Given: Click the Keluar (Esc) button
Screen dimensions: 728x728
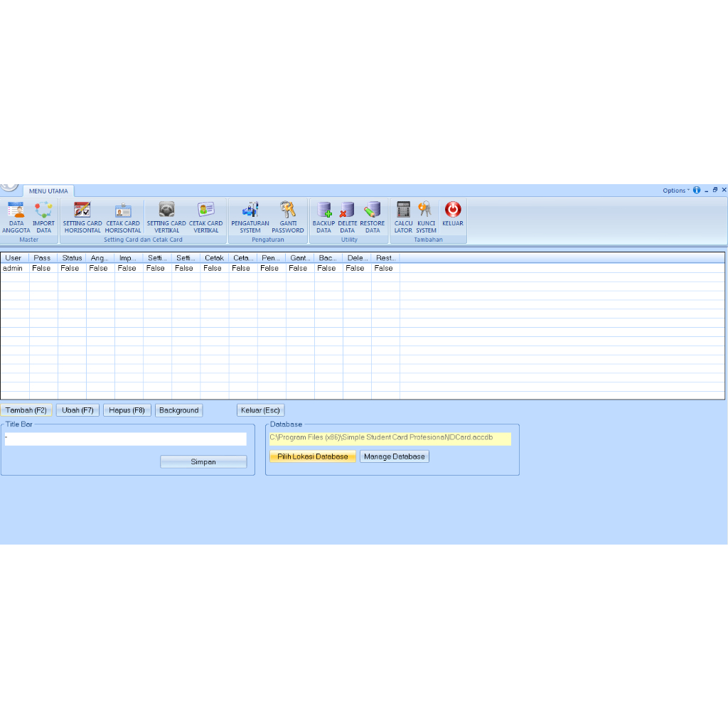Looking at the screenshot, I should coord(260,410).
